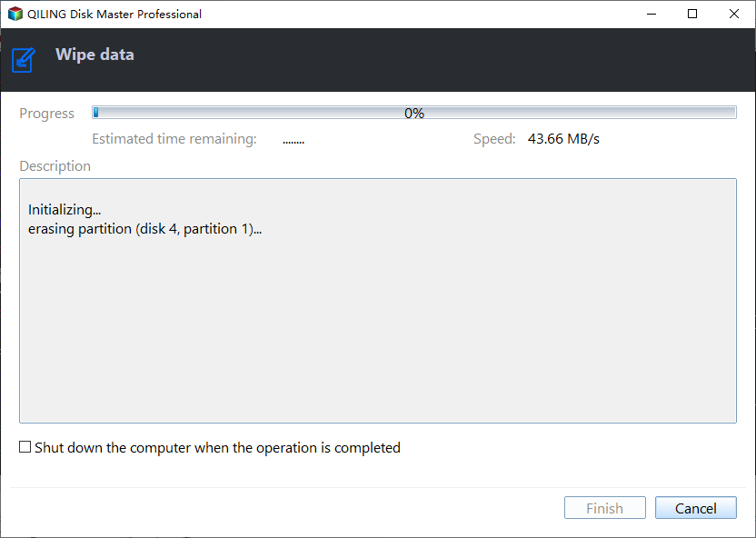The width and height of the screenshot is (756, 538).
Task: Click the estimated time dots value
Action: (x=293, y=142)
